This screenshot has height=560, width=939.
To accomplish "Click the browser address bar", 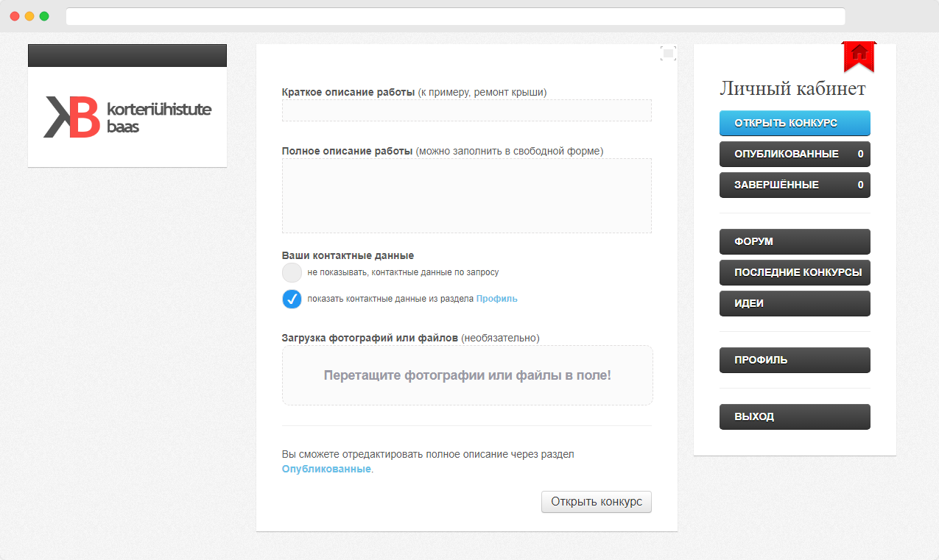I will [455, 16].
